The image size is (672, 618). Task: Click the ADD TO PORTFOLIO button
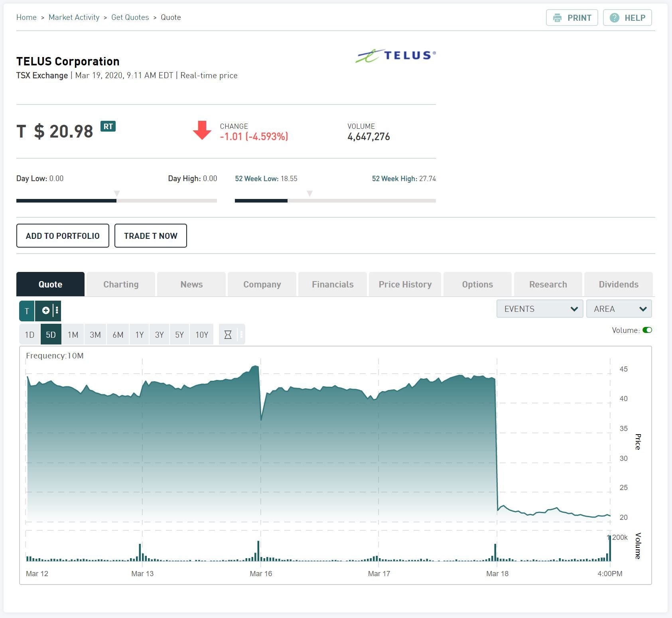click(62, 236)
